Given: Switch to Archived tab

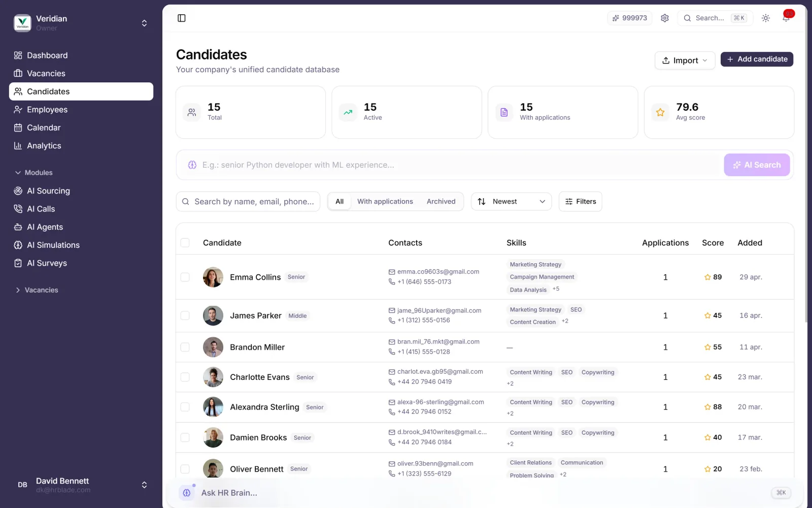Looking at the screenshot, I should tap(441, 202).
